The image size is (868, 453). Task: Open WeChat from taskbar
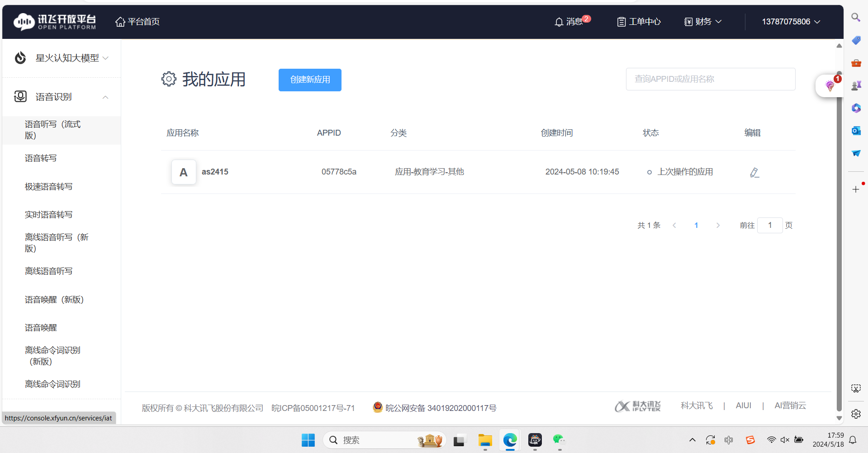point(559,440)
